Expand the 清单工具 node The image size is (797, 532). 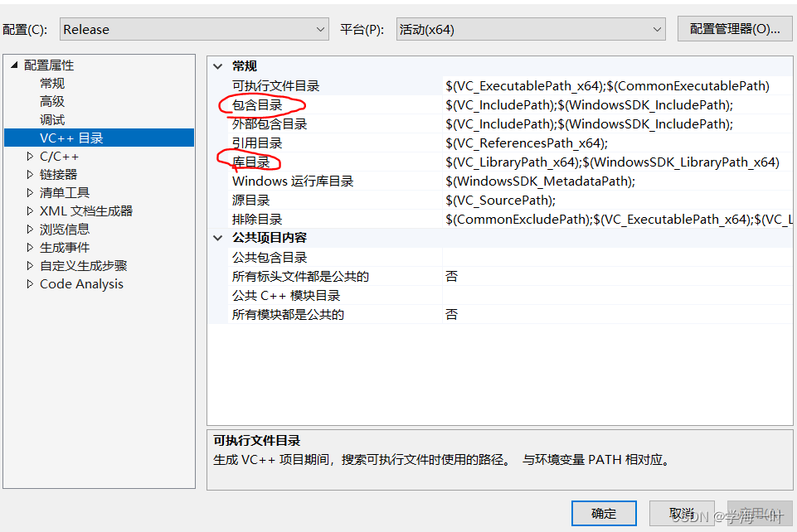(x=30, y=192)
